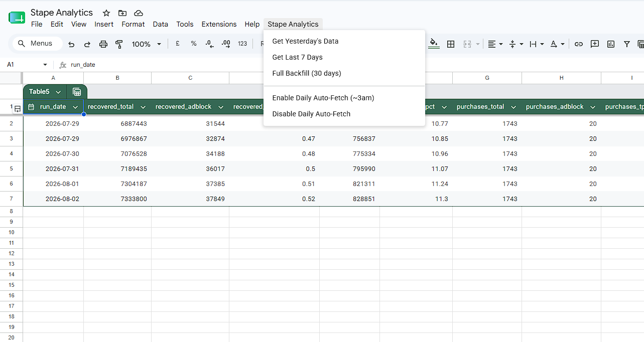Open the Extensions menu
644x342 pixels.
pyautogui.click(x=219, y=24)
